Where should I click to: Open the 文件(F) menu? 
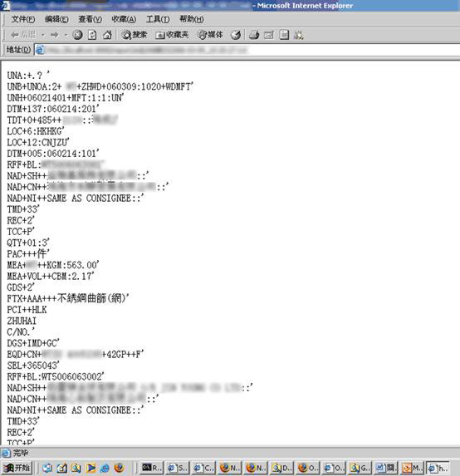23,19
